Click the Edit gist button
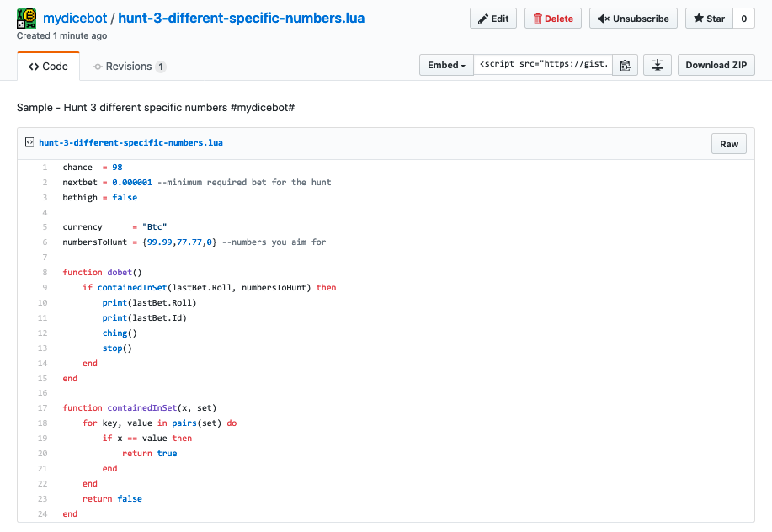 tap(493, 19)
